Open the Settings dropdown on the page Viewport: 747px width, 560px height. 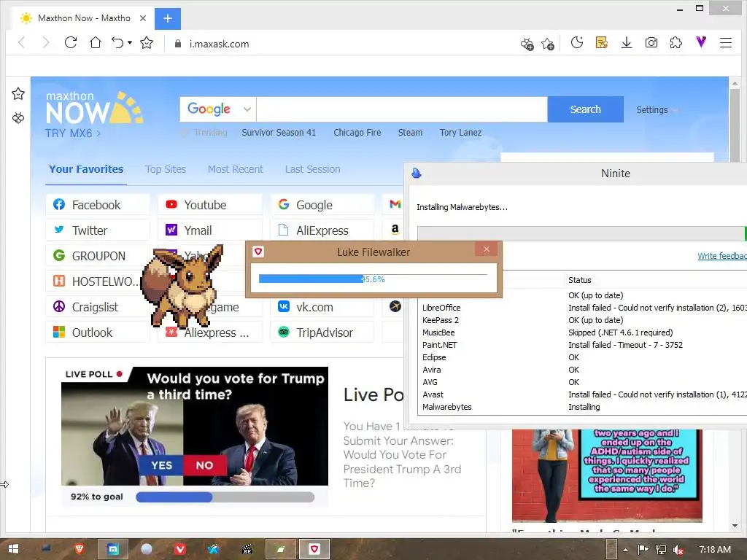click(657, 110)
